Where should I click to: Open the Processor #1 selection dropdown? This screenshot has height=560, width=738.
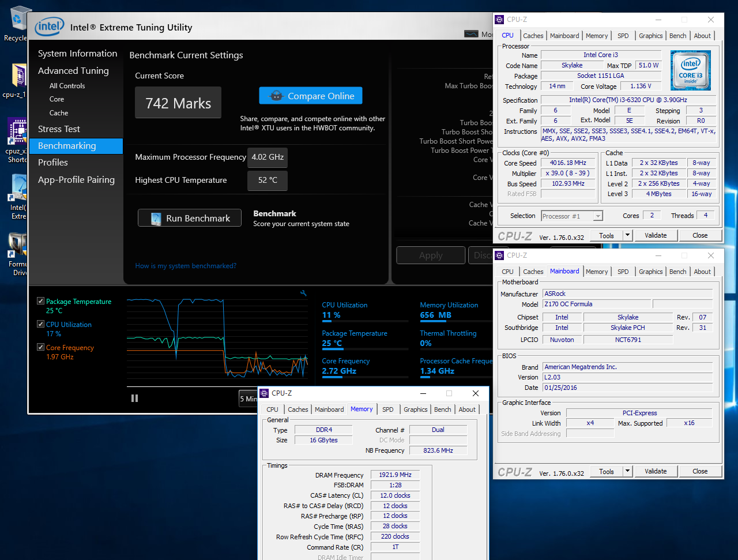(x=571, y=216)
